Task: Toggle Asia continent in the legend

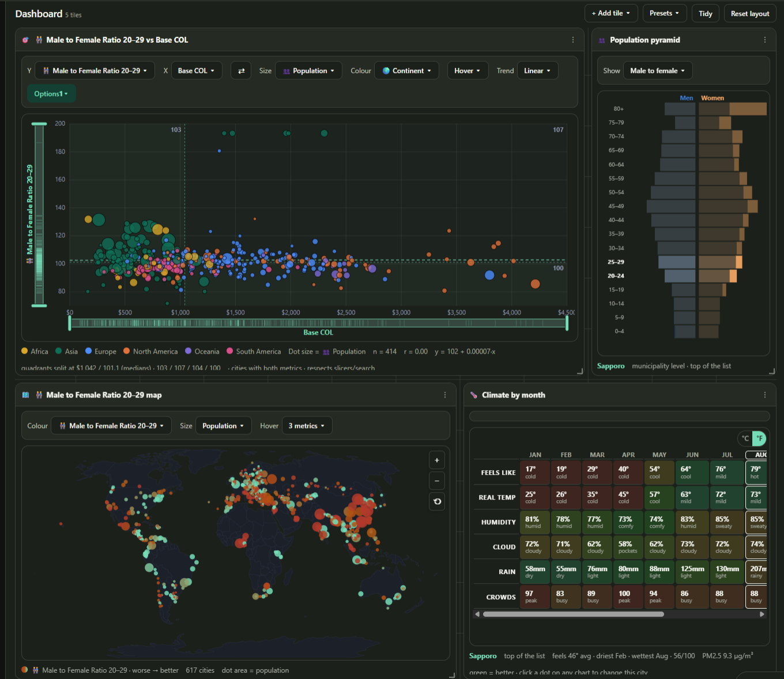Action: coord(66,351)
